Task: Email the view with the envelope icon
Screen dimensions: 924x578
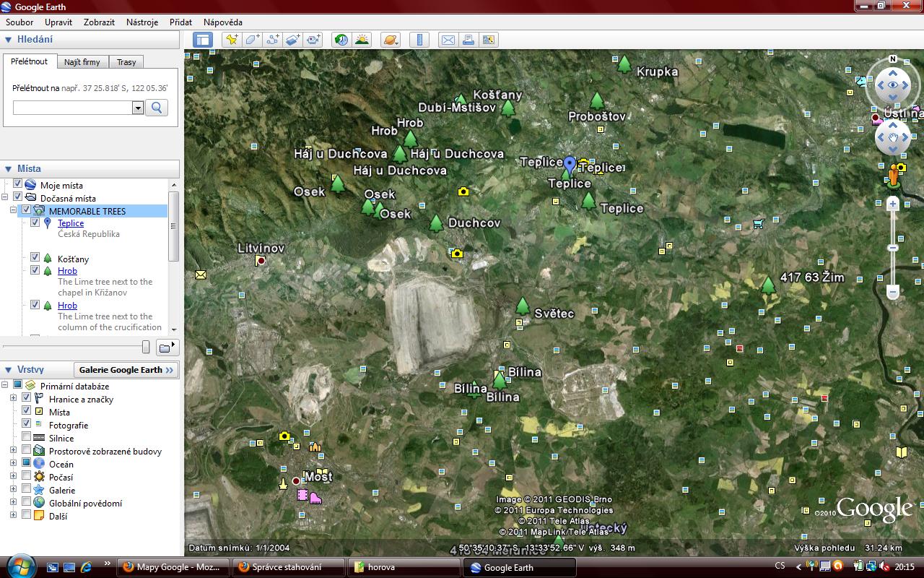Action: click(448, 40)
